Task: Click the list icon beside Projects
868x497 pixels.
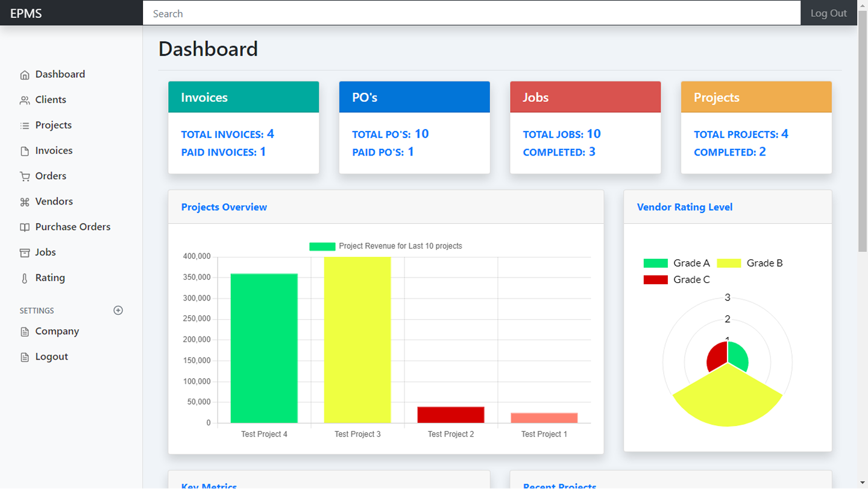Action: click(25, 125)
